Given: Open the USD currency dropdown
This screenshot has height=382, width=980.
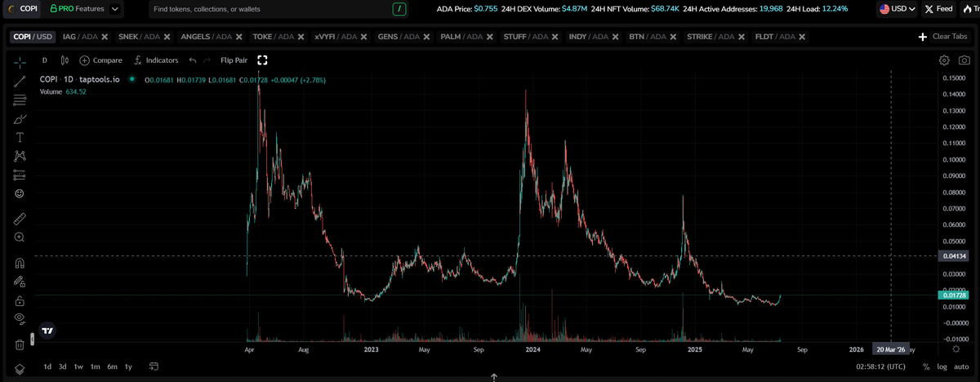Looking at the screenshot, I should 897,9.
